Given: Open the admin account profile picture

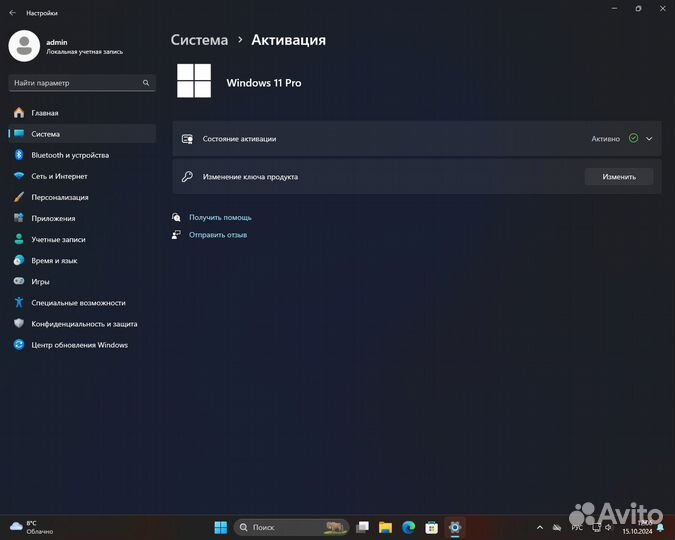Looking at the screenshot, I should click(24, 46).
